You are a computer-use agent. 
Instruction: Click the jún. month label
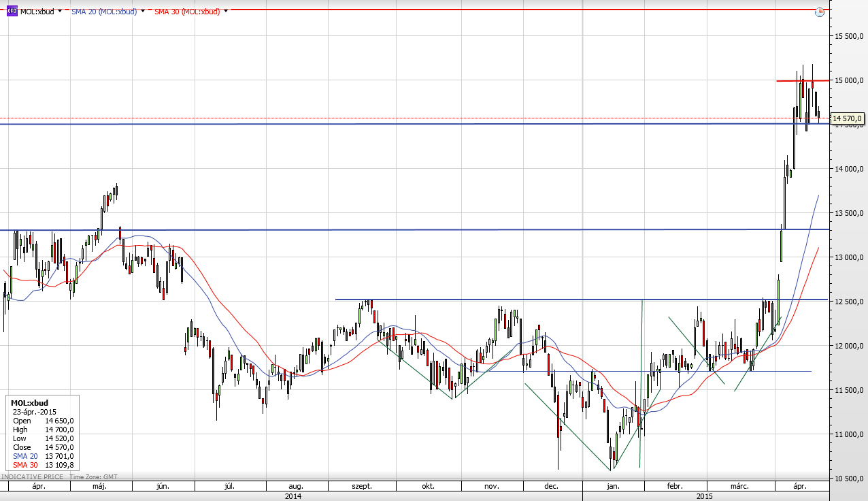[163, 487]
